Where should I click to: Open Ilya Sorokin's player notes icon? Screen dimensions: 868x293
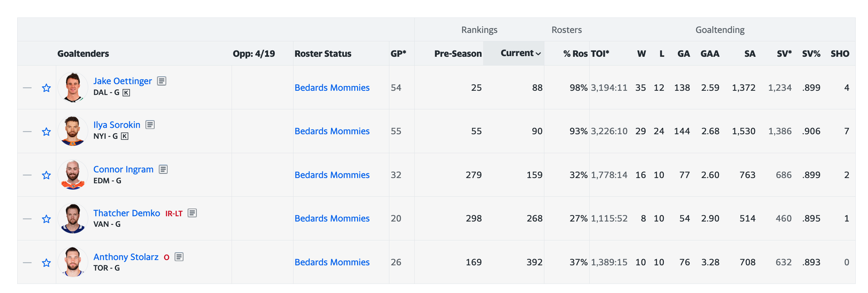point(150,125)
